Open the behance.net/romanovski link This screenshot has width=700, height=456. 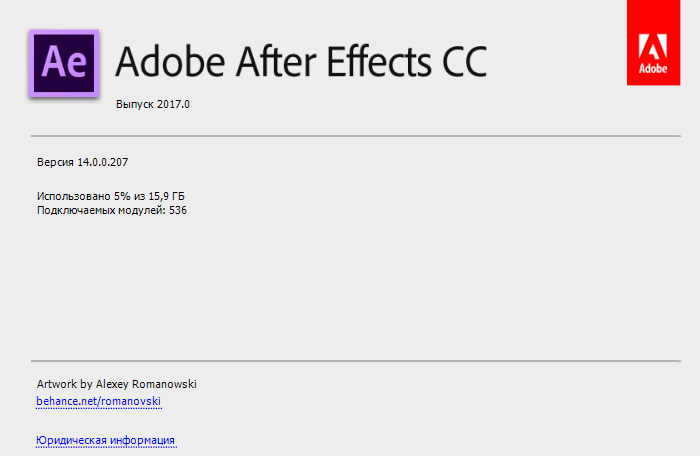99,401
